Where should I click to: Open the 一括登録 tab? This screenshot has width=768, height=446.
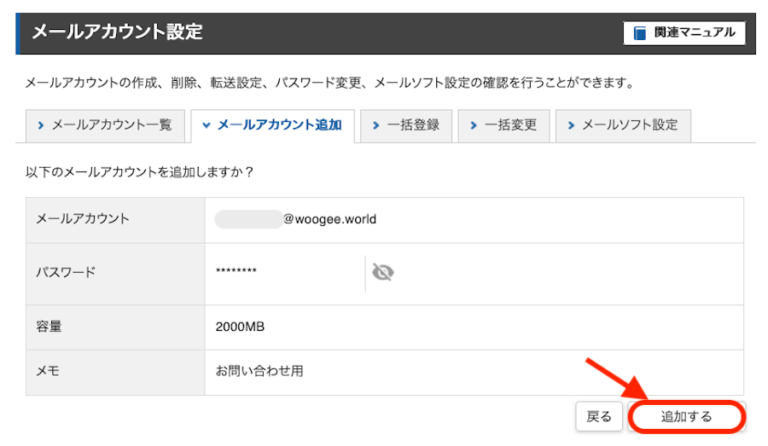(405, 125)
